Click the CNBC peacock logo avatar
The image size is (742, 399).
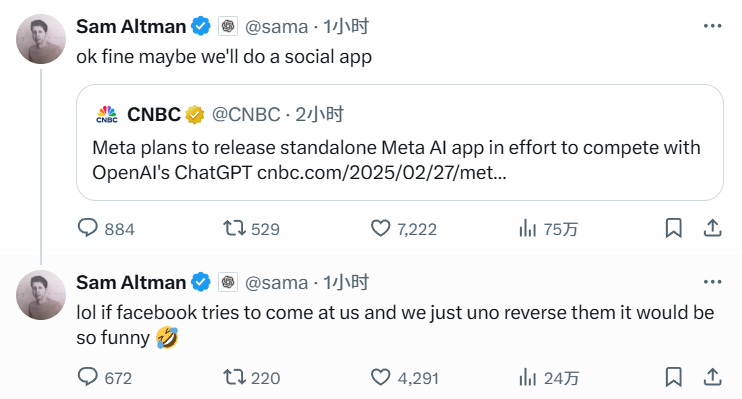[107, 115]
